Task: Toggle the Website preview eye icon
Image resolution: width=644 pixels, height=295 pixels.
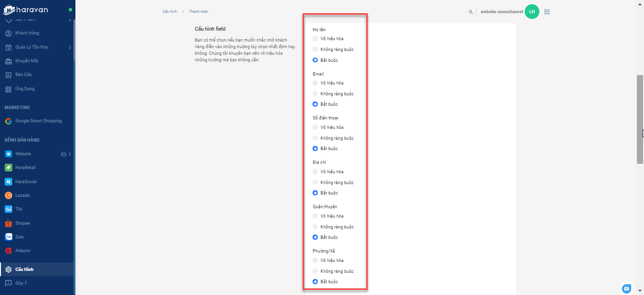Action: click(64, 154)
